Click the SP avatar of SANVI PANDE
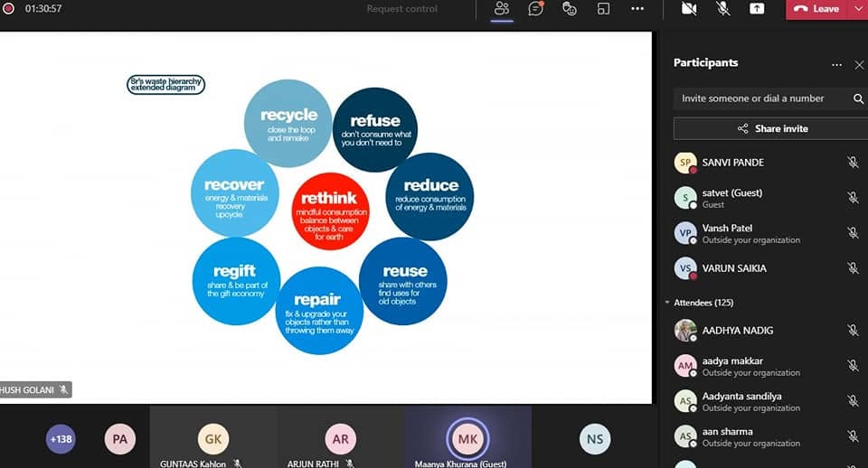868x468 pixels. point(685,163)
